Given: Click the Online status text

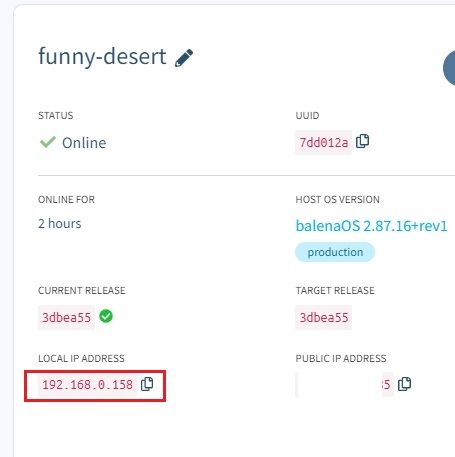Looking at the screenshot, I should 84,143.
